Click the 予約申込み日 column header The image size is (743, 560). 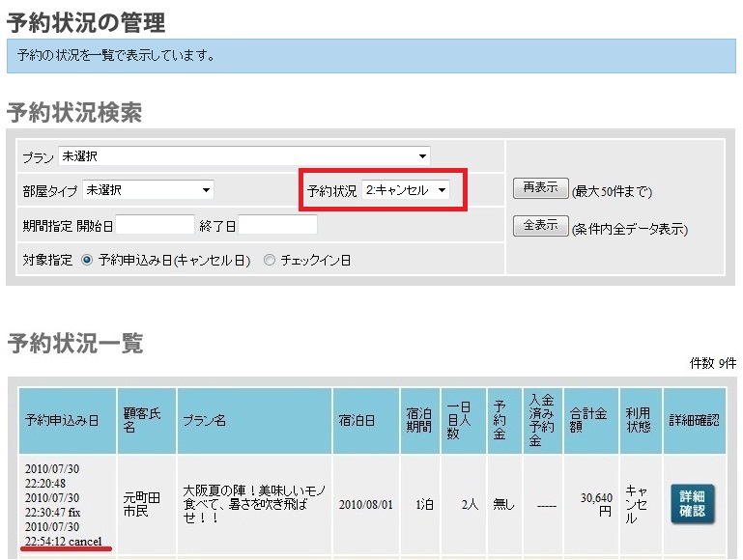coord(61,421)
